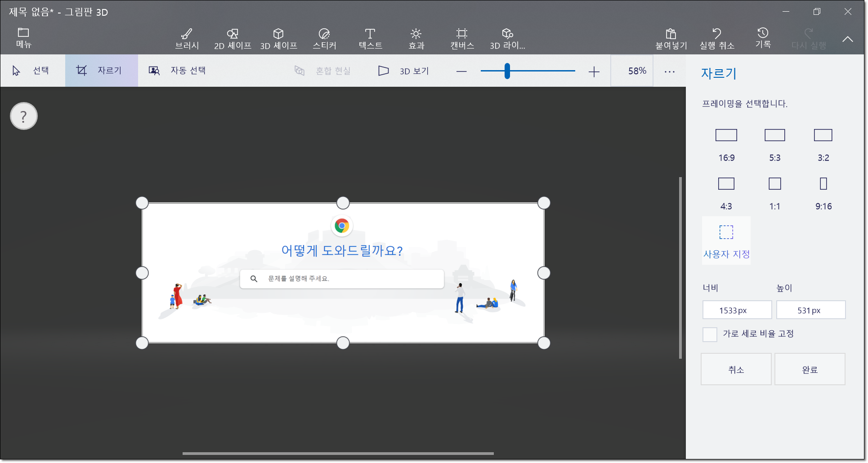The image size is (868, 463).
Task: Select the 텍스트 text tool
Action: tap(370, 39)
